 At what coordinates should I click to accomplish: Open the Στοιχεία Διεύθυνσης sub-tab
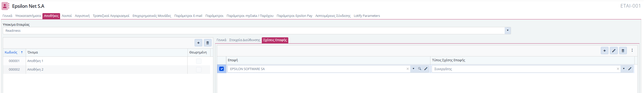click(x=245, y=40)
